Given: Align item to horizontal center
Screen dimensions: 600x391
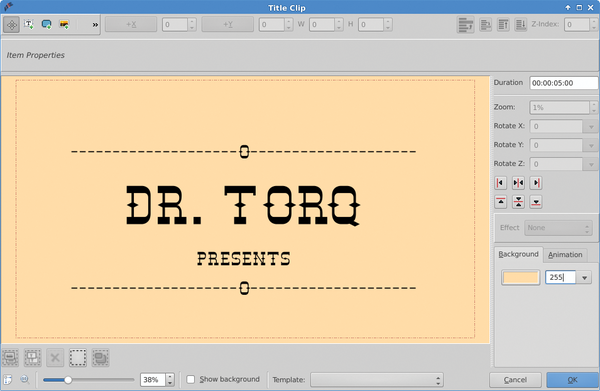Looking at the screenshot, I should 518,183.
